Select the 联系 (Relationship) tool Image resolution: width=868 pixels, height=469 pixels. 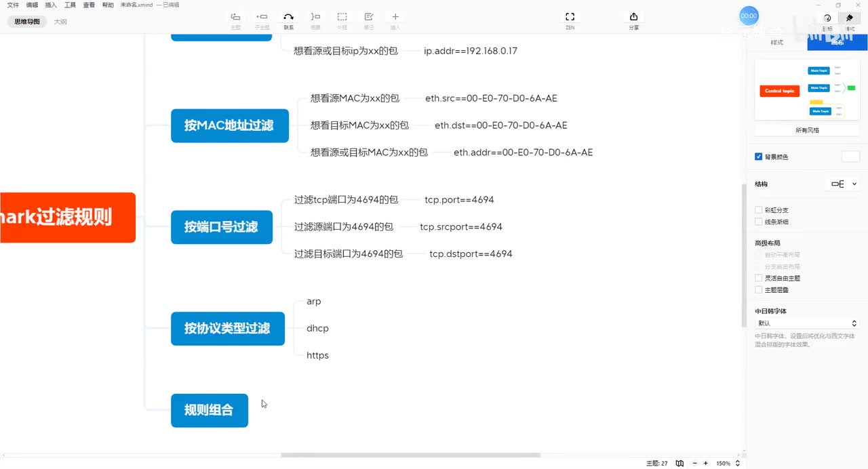tap(288, 17)
